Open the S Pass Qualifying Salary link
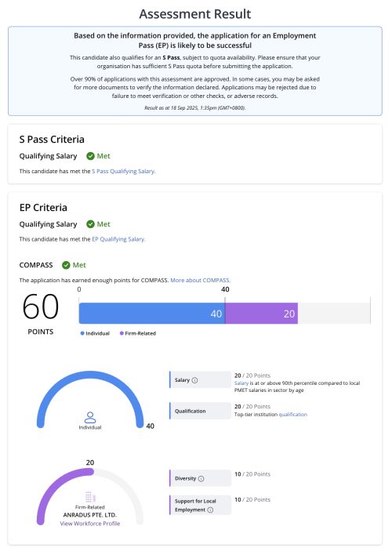The image size is (392, 548). point(123,171)
